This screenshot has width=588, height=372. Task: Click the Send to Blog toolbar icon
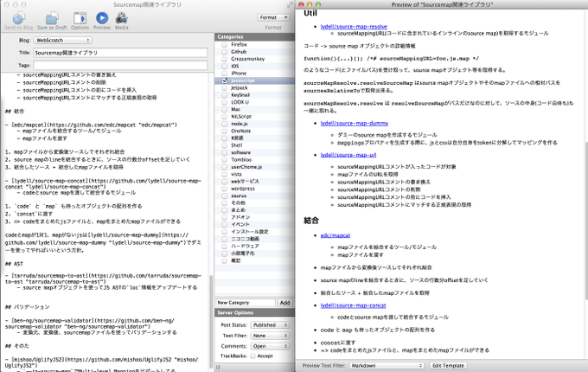tap(18, 18)
